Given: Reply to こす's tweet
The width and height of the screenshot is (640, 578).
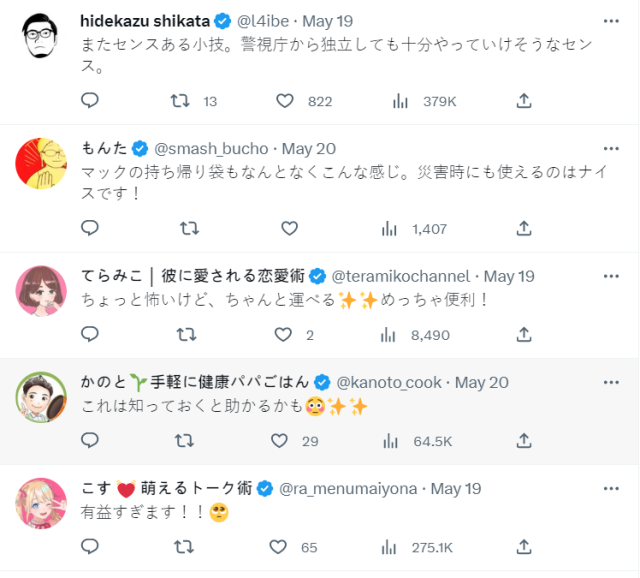Looking at the screenshot, I should [90, 547].
